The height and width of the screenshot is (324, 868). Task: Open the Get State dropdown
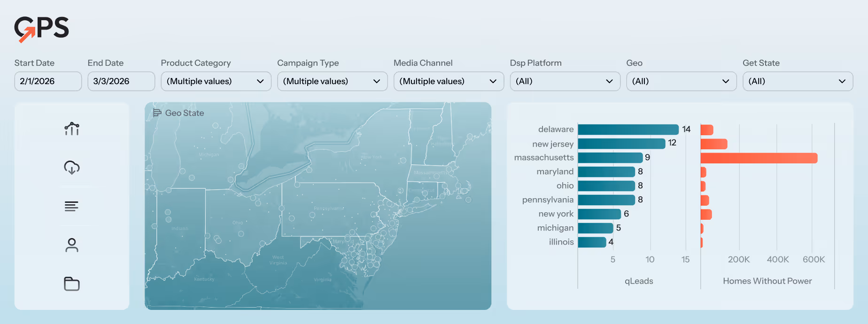coord(798,81)
